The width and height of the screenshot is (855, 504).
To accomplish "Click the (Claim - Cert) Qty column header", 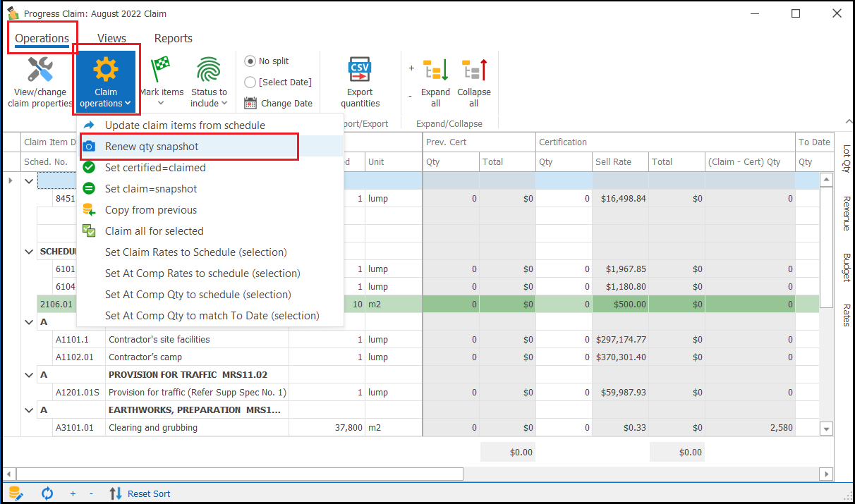I will (749, 162).
